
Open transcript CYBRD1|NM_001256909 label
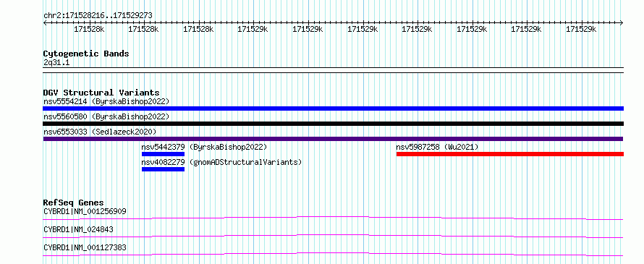click(85, 211)
